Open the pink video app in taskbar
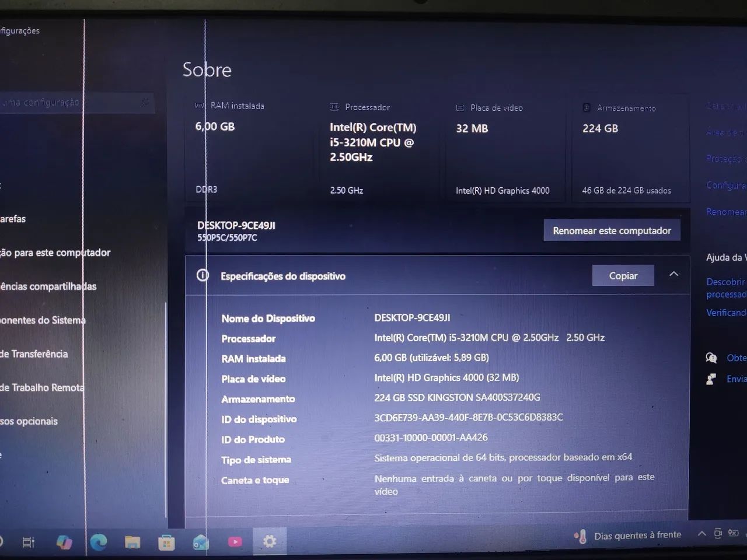Image resolution: width=747 pixels, height=560 pixels. (x=235, y=542)
